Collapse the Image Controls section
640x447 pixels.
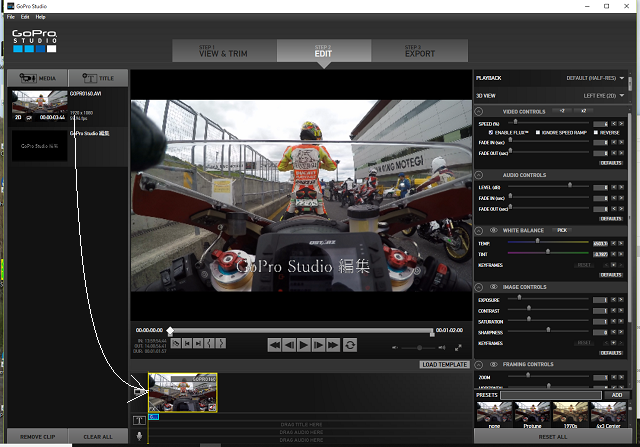(479, 287)
